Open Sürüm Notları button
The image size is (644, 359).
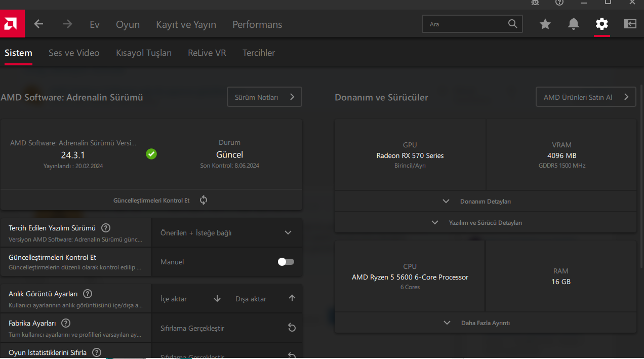pos(264,97)
